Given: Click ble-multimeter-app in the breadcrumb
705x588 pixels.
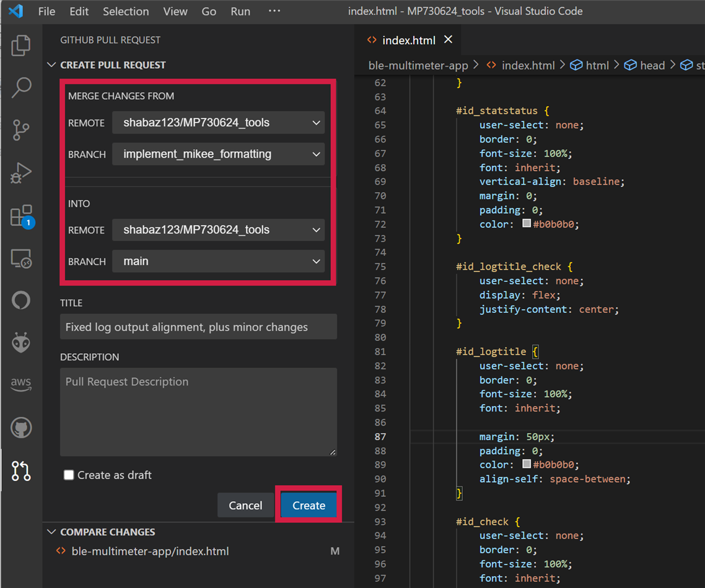Looking at the screenshot, I should tap(418, 66).
